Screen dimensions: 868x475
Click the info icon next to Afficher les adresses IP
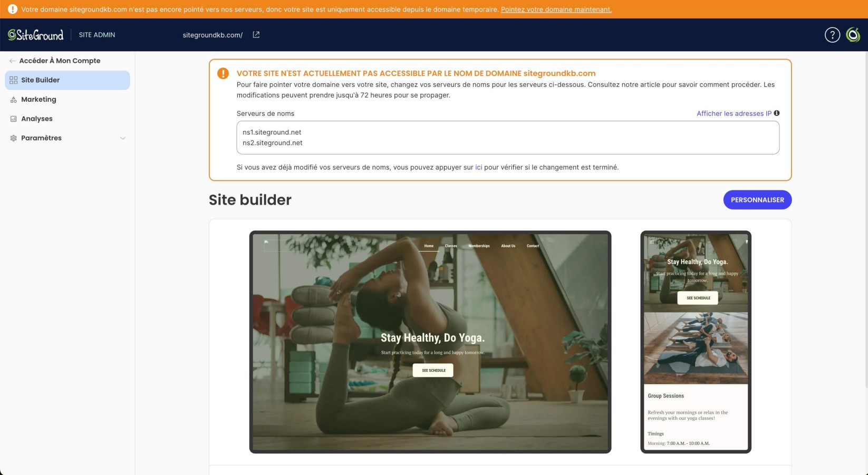(x=777, y=113)
